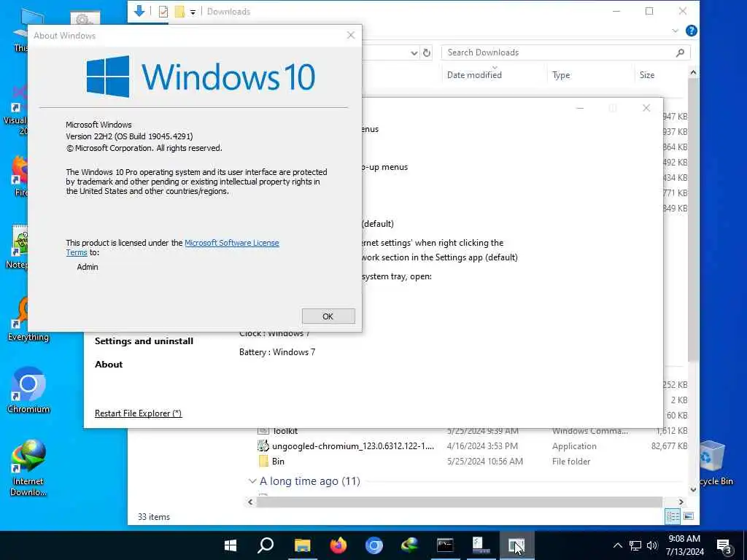Sort by Type column header
Screen dimensions: 747x560
pos(561,75)
